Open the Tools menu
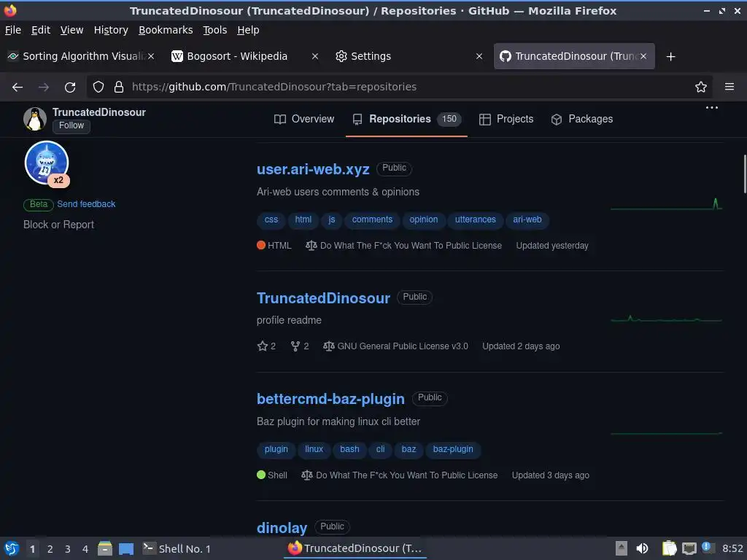 click(215, 30)
